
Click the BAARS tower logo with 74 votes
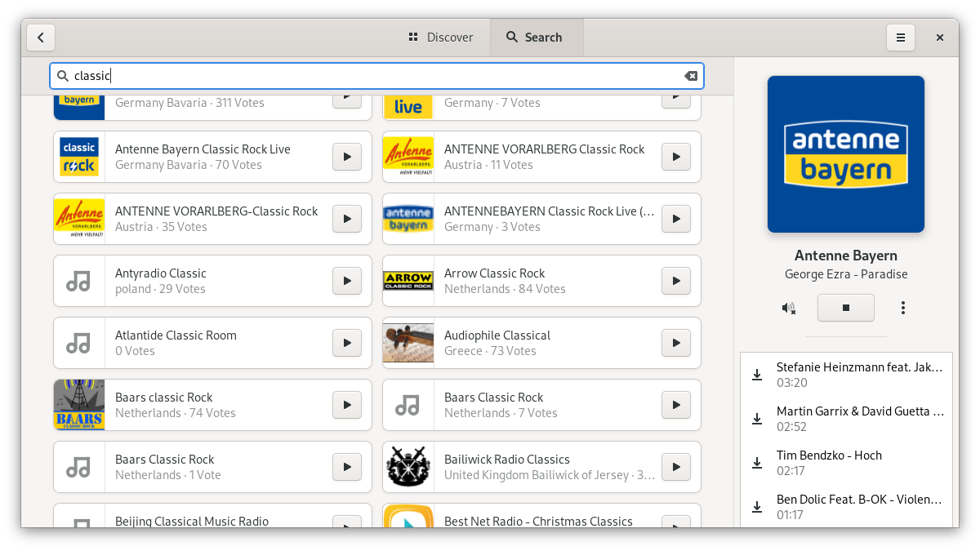[79, 405]
